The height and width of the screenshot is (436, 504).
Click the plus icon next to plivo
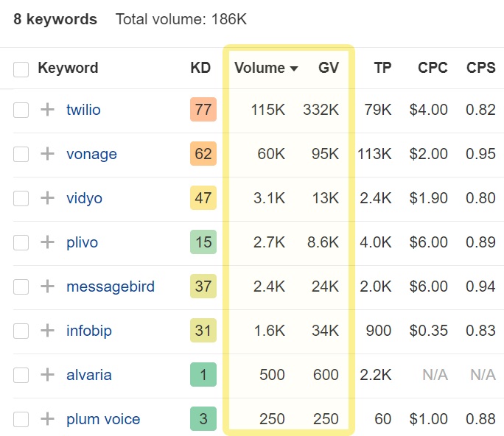(x=47, y=242)
